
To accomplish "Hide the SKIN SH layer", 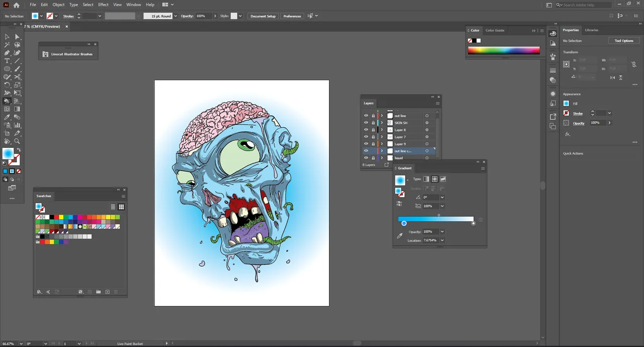I will pos(366,123).
